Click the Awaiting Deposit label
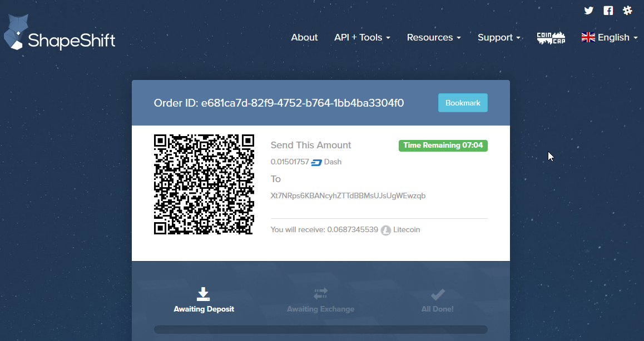644x341 pixels. pos(204,309)
